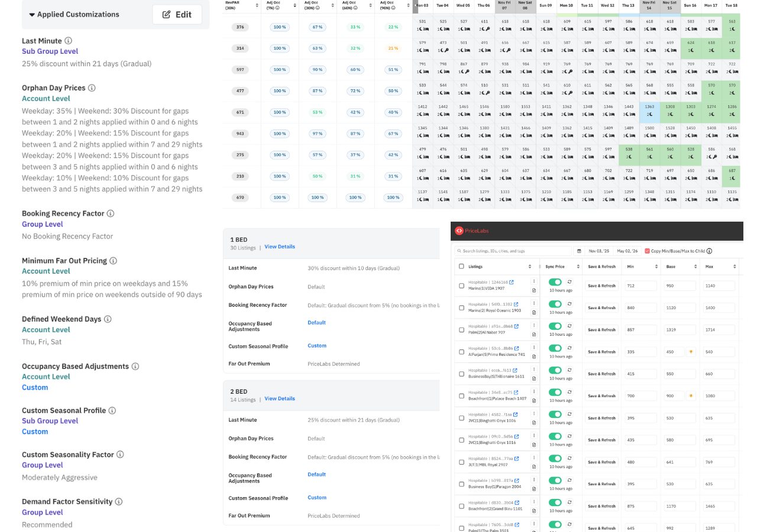Open the external link icon for Hospitable listing 1246168
The width and height of the screenshot is (757, 532).
pos(511,283)
